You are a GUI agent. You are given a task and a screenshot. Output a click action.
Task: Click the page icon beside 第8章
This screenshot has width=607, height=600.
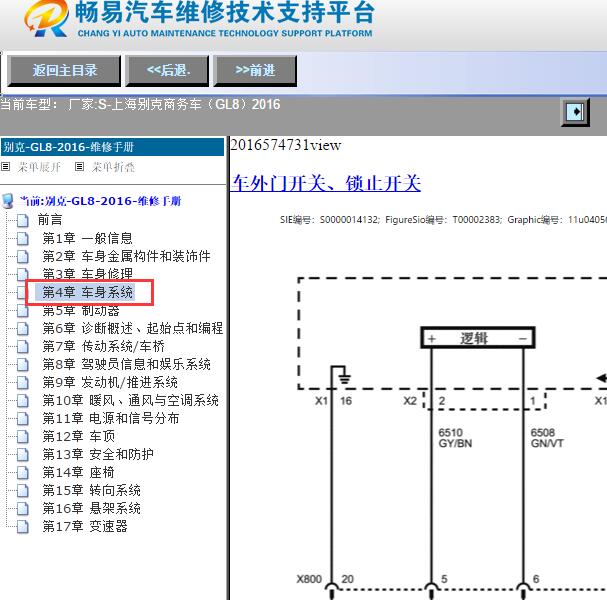(23, 364)
